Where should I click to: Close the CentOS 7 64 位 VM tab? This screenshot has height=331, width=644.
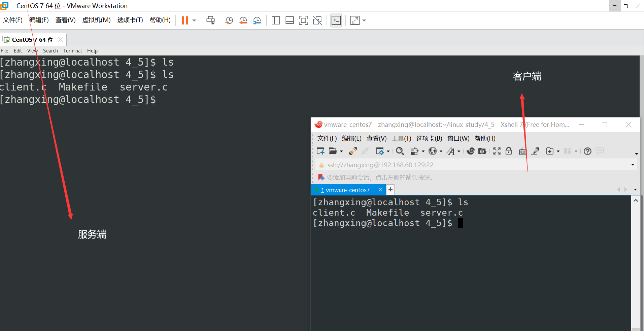(x=60, y=39)
